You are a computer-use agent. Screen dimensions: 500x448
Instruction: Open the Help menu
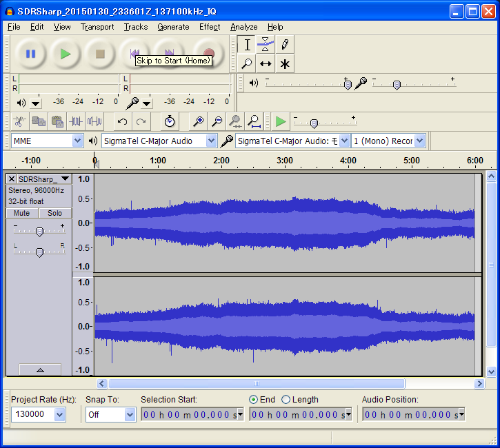point(275,27)
